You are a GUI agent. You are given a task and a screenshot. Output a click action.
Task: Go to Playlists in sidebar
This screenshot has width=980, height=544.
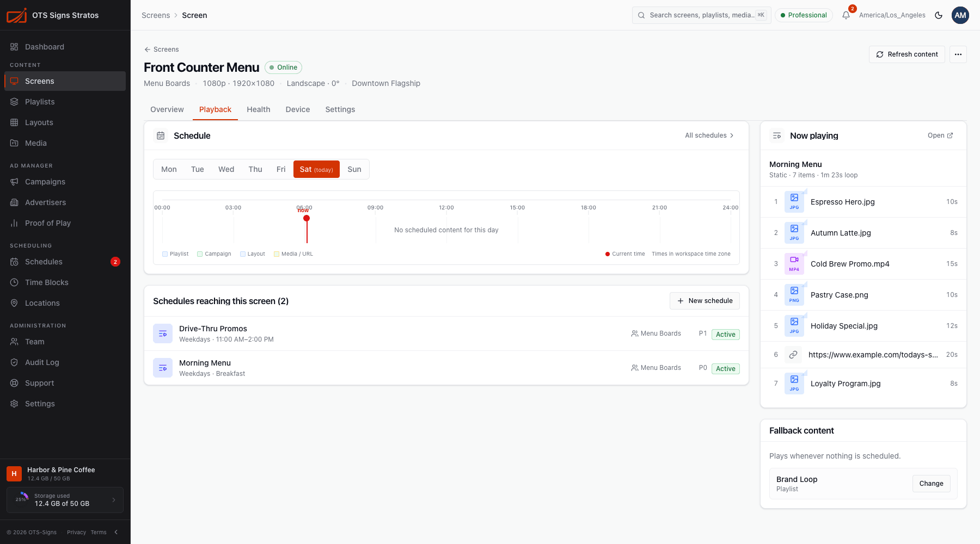pos(65,102)
